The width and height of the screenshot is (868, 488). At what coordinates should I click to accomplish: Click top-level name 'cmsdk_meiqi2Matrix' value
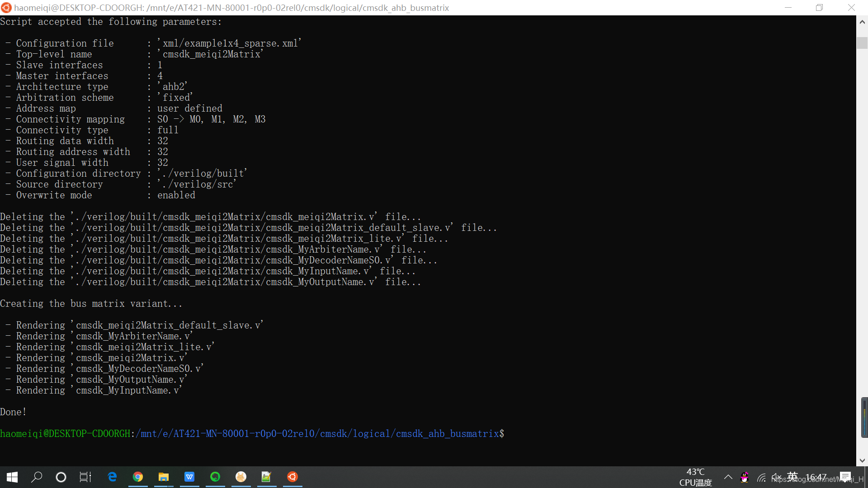[x=210, y=54]
